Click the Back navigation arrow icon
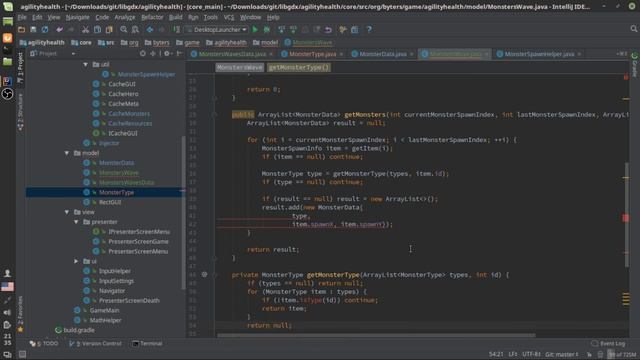The width and height of the screenshot is (640, 360). click(x=150, y=29)
